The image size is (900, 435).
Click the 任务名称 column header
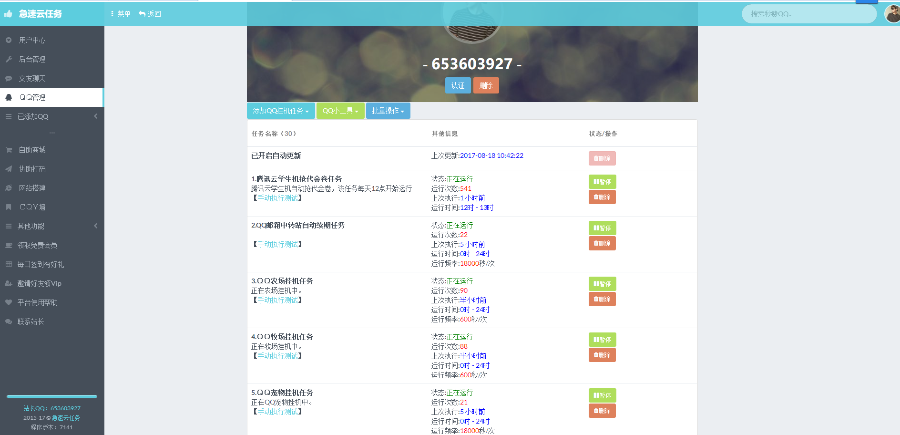point(274,134)
